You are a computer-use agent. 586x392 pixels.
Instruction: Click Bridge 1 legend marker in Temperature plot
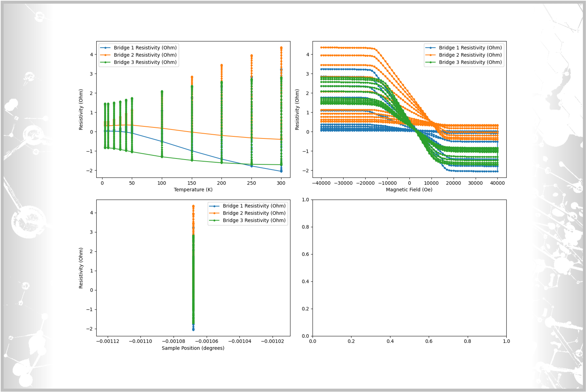pos(105,48)
